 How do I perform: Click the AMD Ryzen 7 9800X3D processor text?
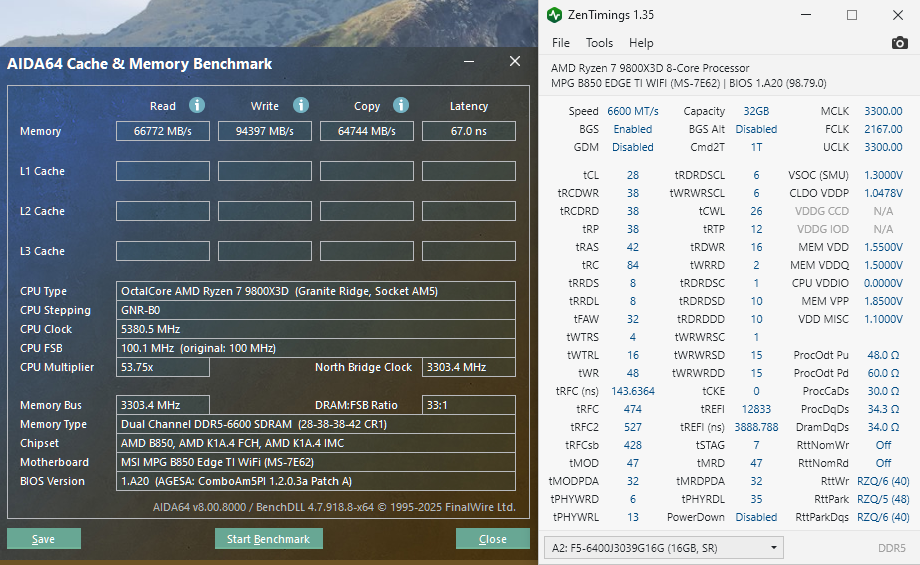(650, 68)
